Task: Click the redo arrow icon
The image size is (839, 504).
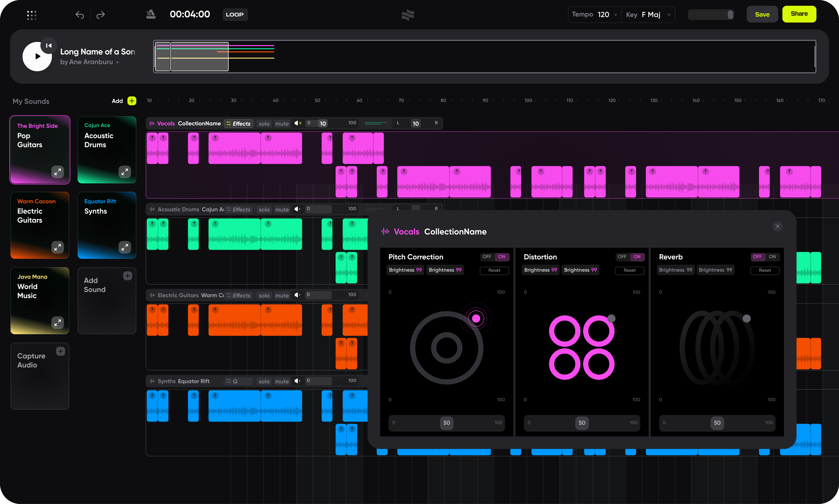Action: [101, 15]
